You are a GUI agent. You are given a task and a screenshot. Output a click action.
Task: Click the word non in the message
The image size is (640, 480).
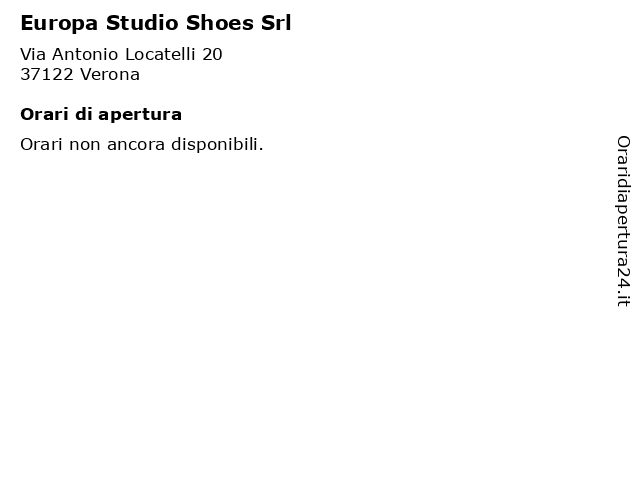pyautogui.click(x=84, y=145)
